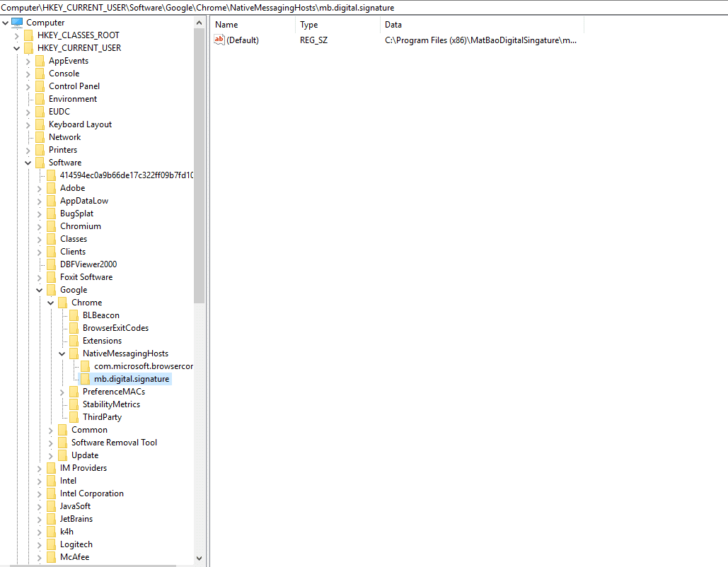Expand the IM Providers key
Screen dimensions: 728x567
click(40, 469)
